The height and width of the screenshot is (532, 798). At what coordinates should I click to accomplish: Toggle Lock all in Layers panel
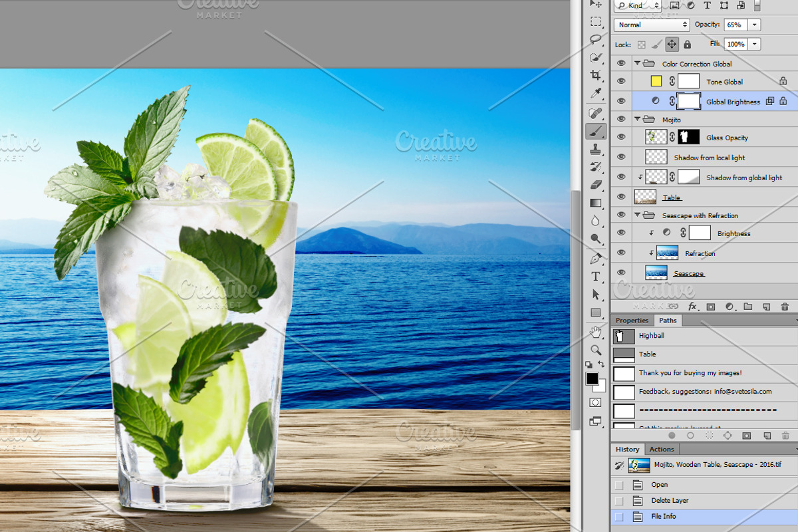[687, 44]
